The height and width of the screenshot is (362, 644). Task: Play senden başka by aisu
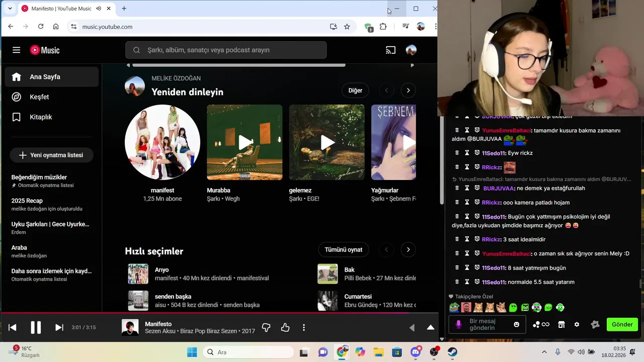pos(138,300)
